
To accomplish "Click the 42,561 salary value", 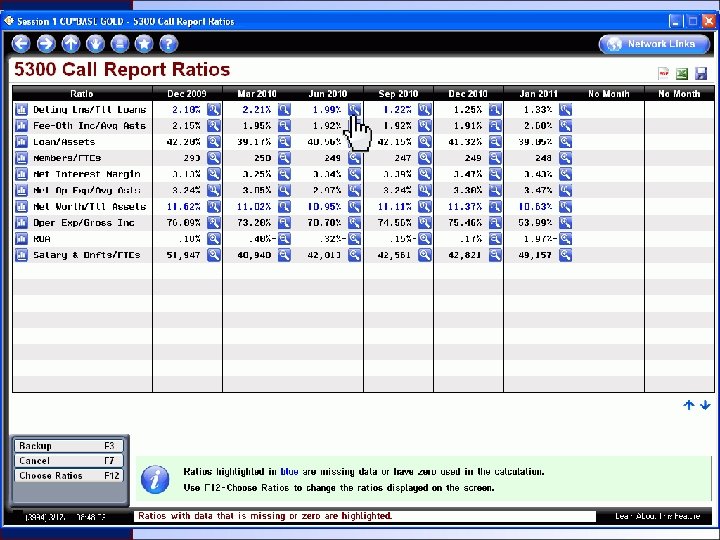I will [x=394, y=255].
